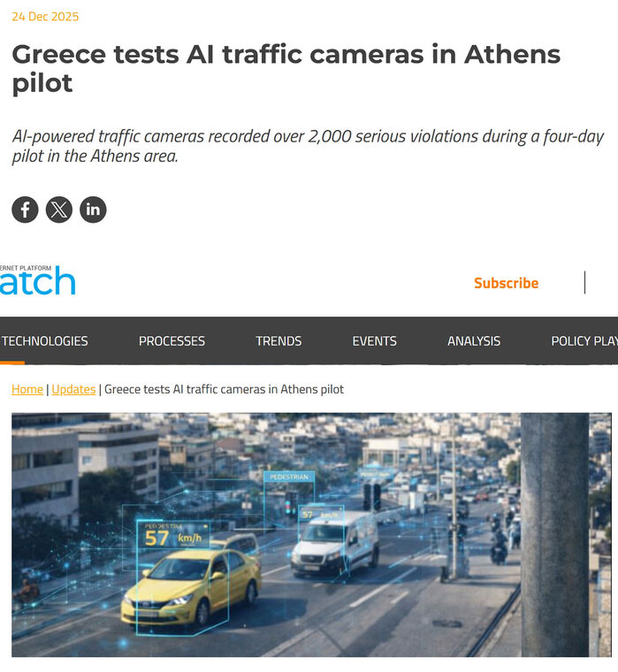
Task: Click the article headline text
Action: [286, 68]
